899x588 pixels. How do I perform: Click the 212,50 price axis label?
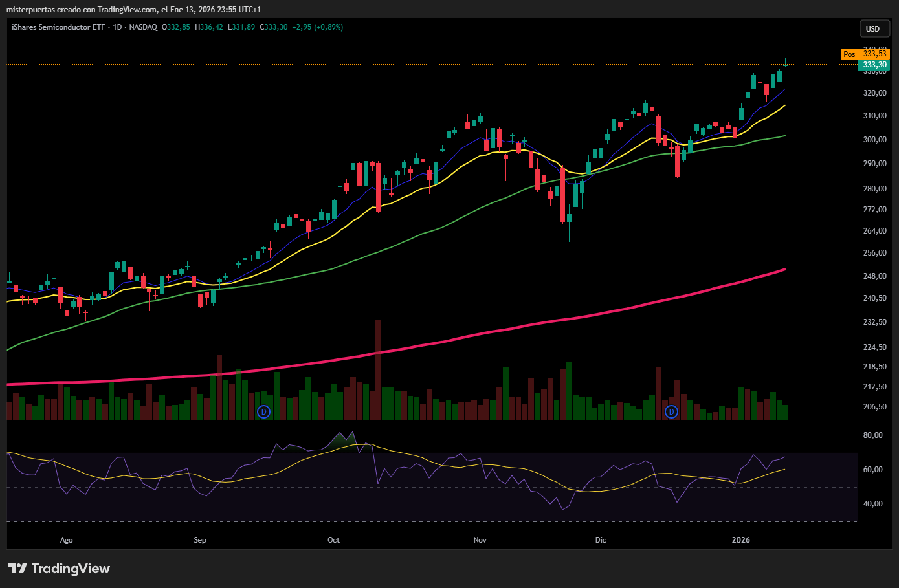[x=874, y=387]
